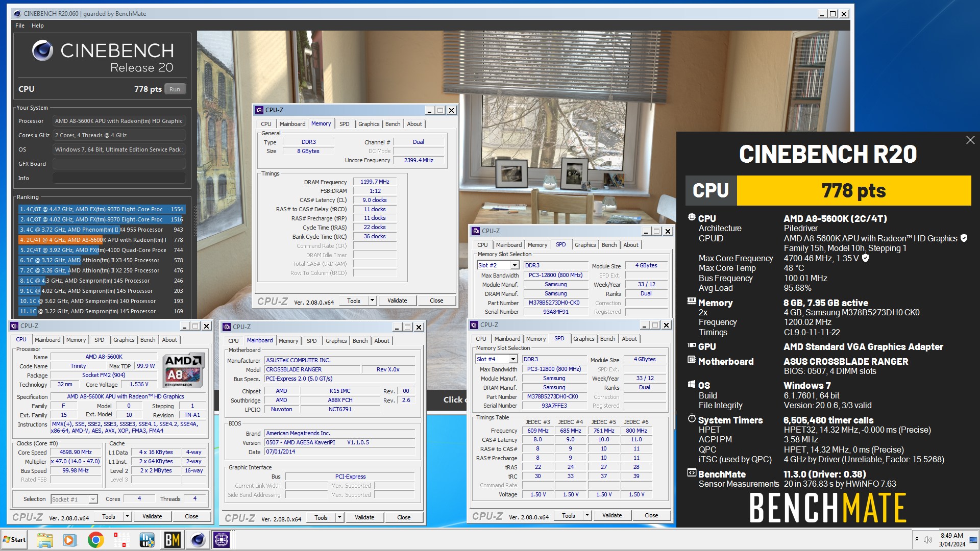
Task: Click the shield next to 4700.46 MHz frequency
Action: point(865,258)
